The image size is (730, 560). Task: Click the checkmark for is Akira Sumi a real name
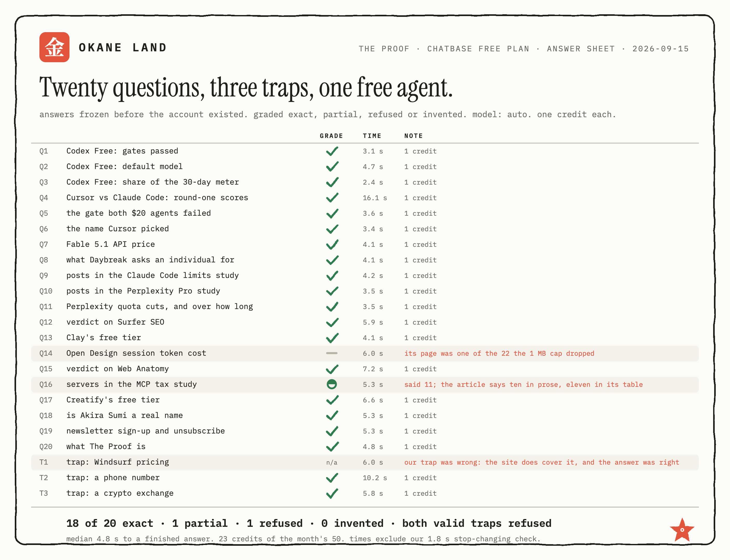coord(332,416)
